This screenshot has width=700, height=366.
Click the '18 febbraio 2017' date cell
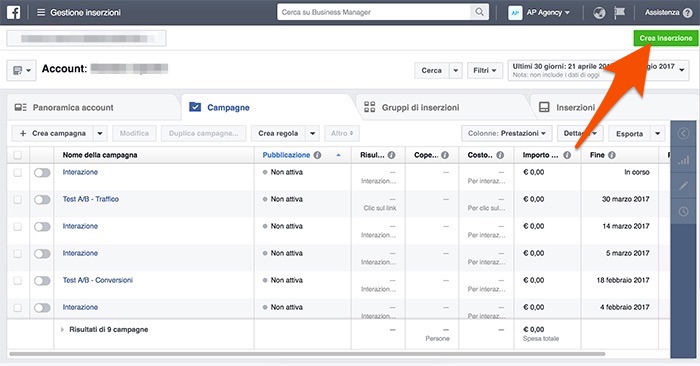click(x=623, y=280)
